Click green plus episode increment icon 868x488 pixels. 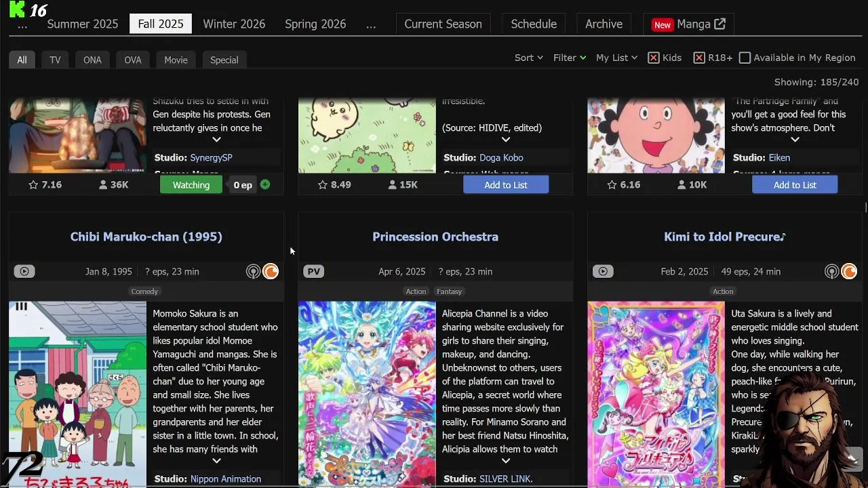(x=265, y=184)
